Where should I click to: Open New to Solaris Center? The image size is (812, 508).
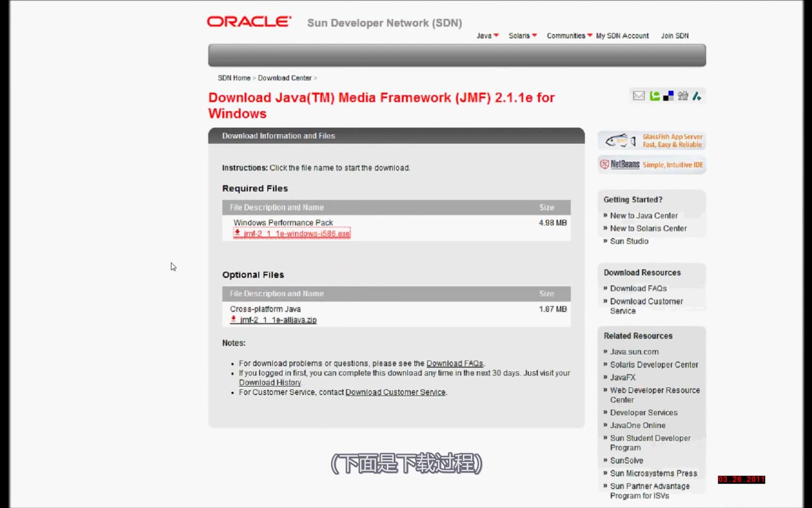(648, 228)
